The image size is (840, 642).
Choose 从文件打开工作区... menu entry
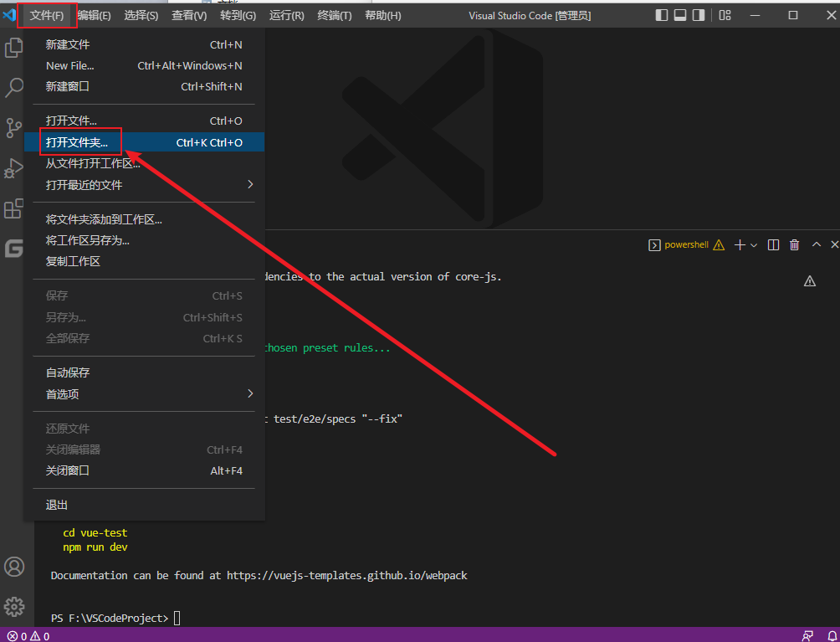(x=144, y=163)
